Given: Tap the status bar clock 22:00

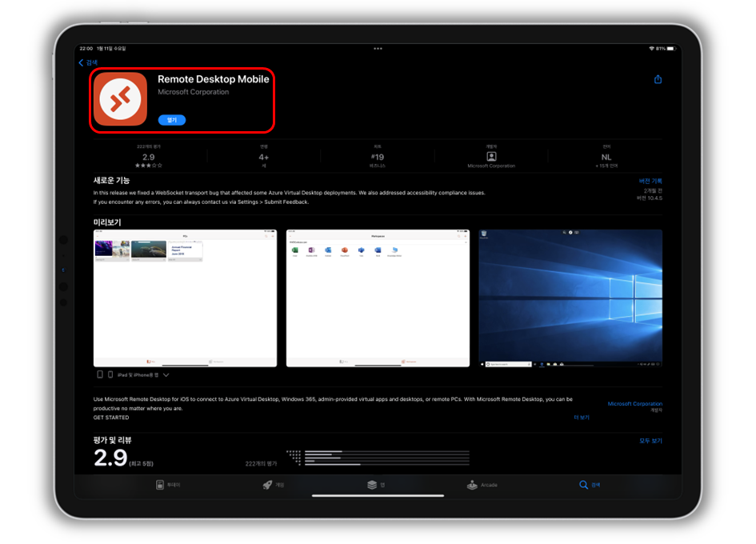Looking at the screenshot, I should [x=86, y=49].
